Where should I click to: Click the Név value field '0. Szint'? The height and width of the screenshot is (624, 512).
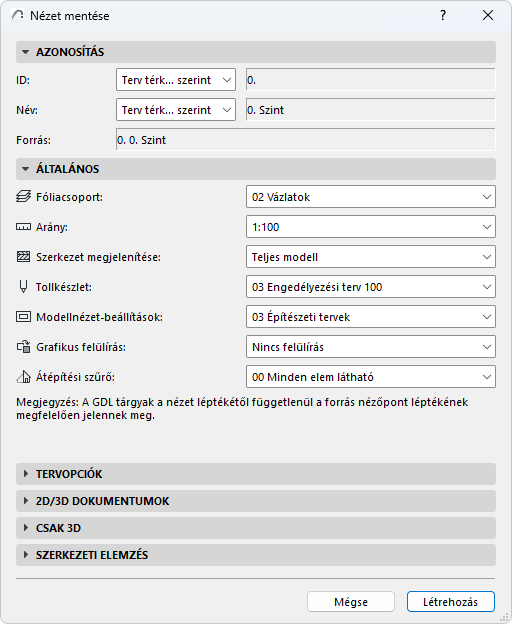coord(371,110)
